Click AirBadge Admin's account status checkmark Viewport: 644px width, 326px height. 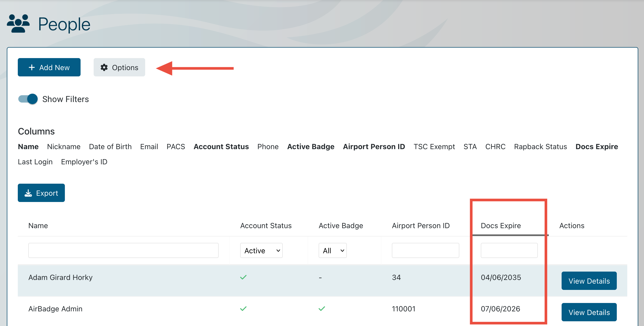(243, 309)
